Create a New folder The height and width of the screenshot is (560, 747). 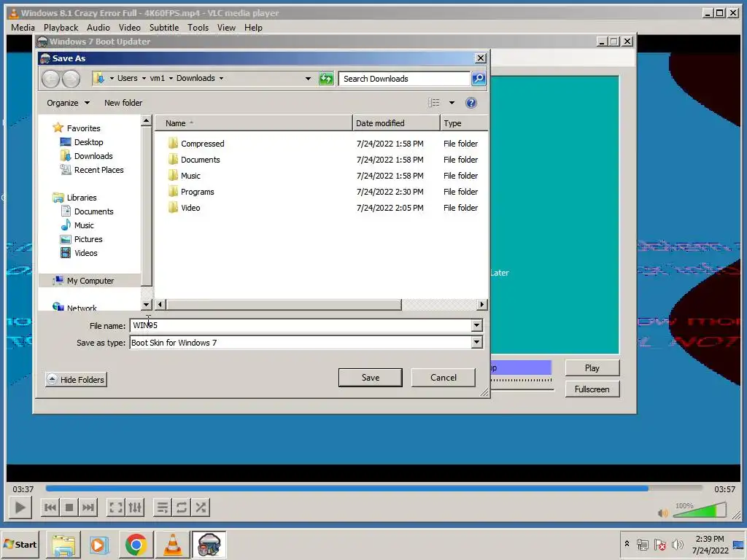pos(123,103)
